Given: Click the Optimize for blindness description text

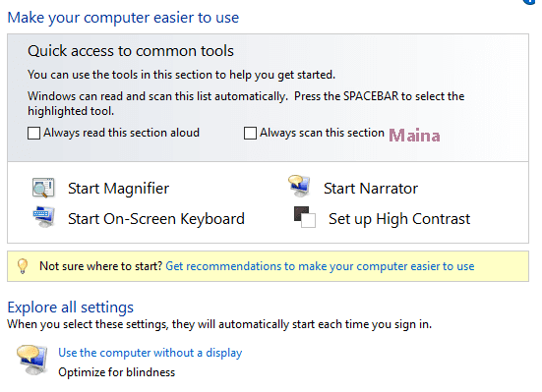Looking at the screenshot, I should point(116,372).
